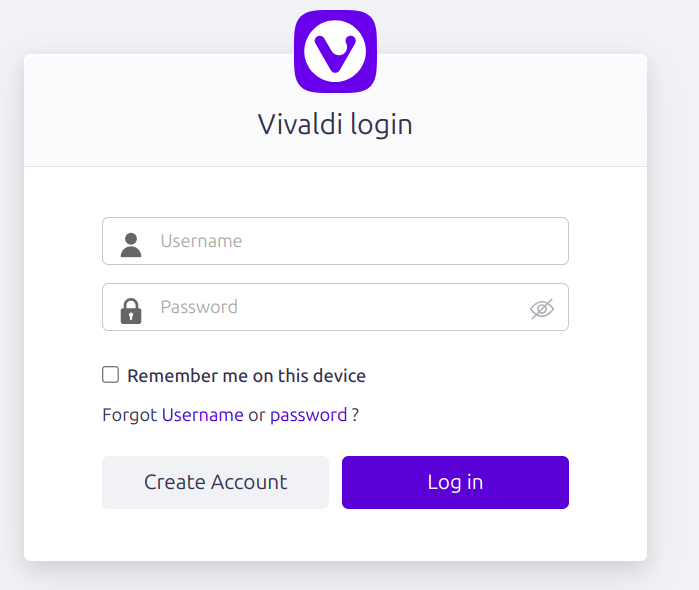Click the padlock icon in Password field
Screen dimensions: 699x590
(131, 311)
